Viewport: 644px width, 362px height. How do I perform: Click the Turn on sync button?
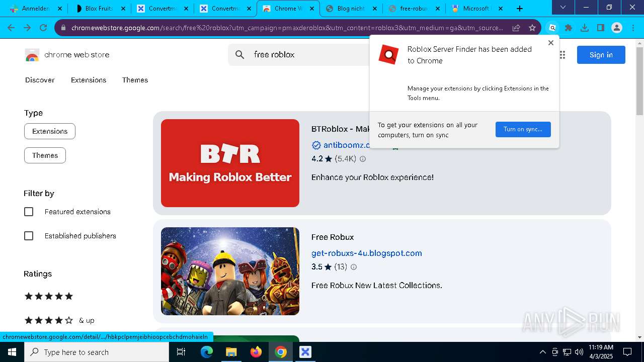tap(523, 129)
